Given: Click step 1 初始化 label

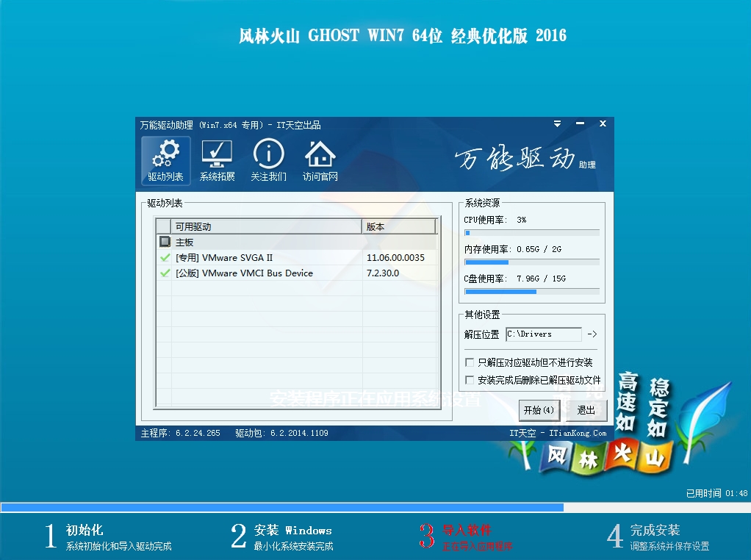Looking at the screenshot, I should pos(85,530).
